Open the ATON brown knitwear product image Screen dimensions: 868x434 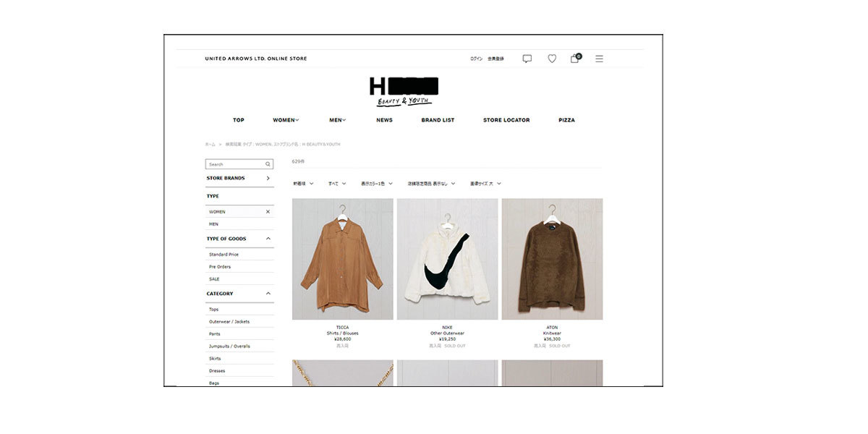pyautogui.click(x=552, y=259)
